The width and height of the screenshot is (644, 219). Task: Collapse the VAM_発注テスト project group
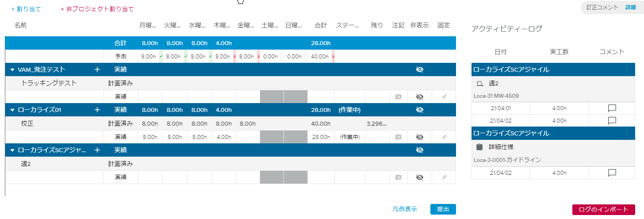(12, 69)
